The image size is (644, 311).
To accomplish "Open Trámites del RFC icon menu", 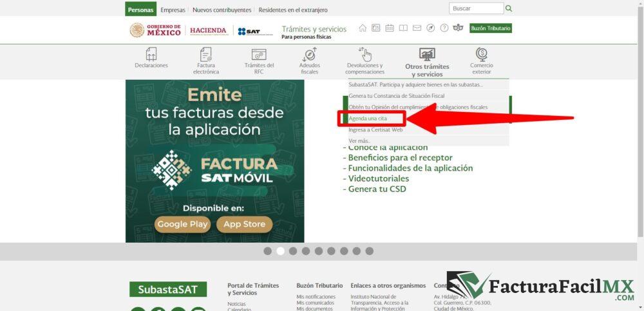I will 259,61.
